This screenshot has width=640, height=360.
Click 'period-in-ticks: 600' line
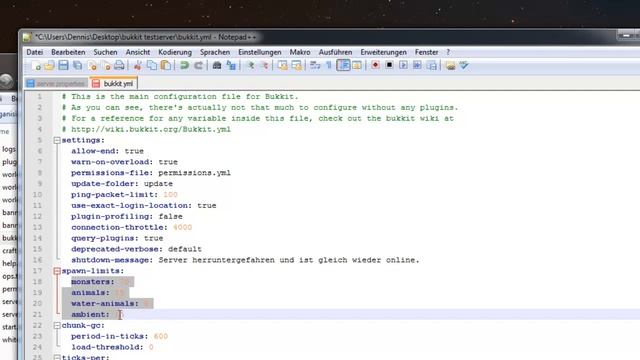[x=120, y=336]
